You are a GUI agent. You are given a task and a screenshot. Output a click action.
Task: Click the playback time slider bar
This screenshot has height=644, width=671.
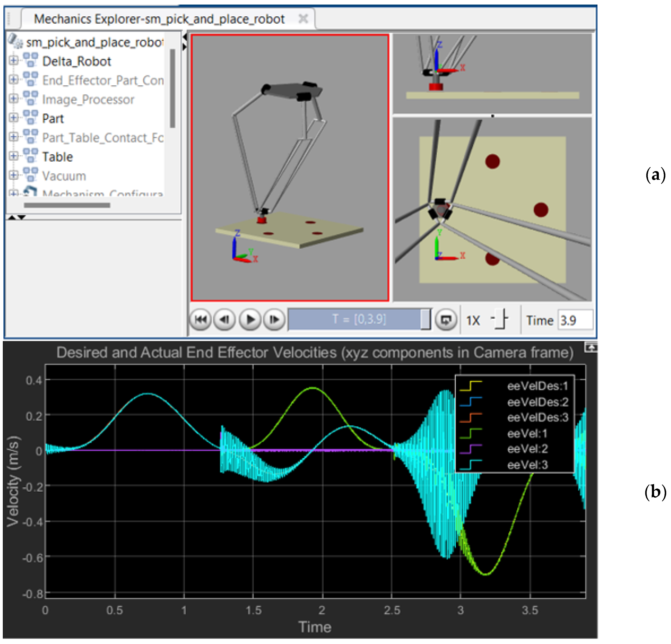[x=356, y=320]
